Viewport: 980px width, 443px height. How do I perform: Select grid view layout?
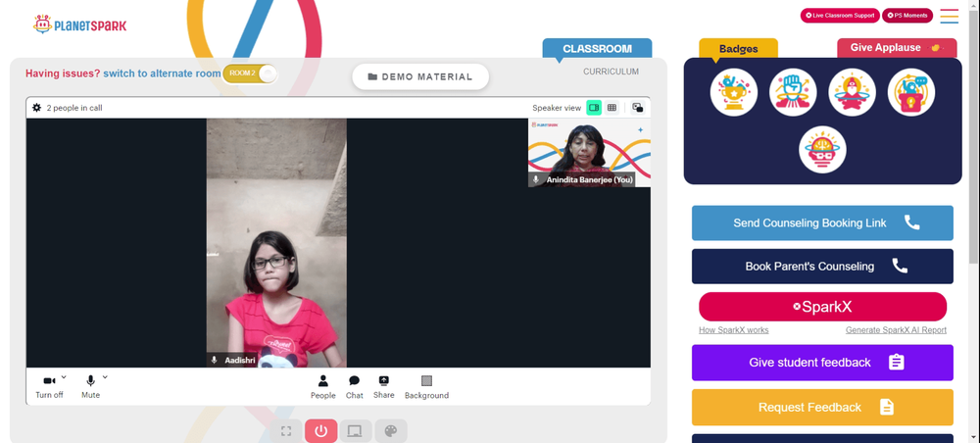612,108
